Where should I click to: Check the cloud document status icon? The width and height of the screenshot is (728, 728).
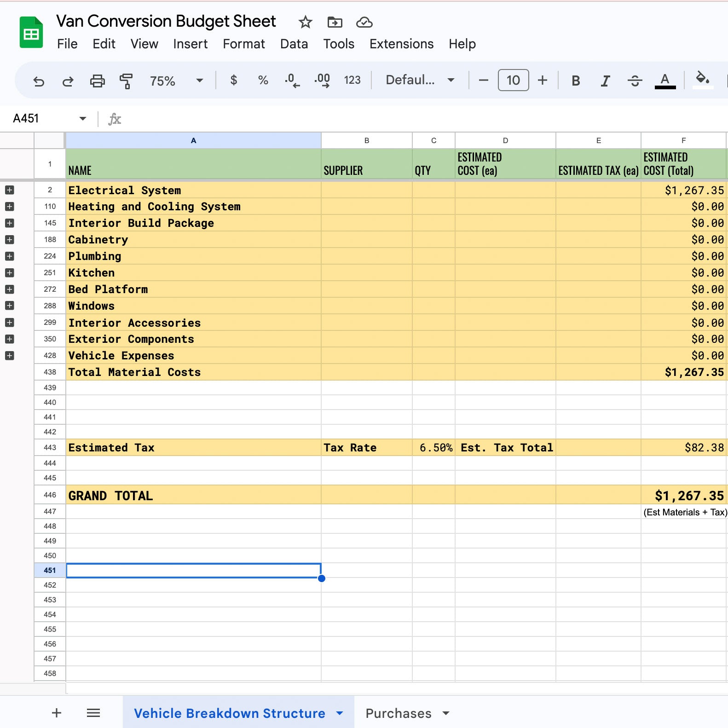coord(364,22)
